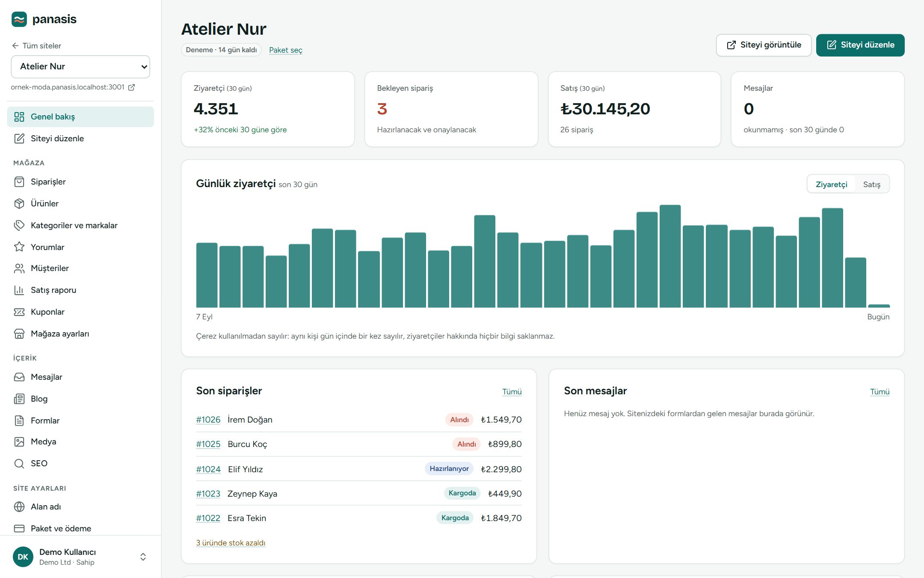Click the Hazırlanıyor status badge

pyautogui.click(x=449, y=468)
